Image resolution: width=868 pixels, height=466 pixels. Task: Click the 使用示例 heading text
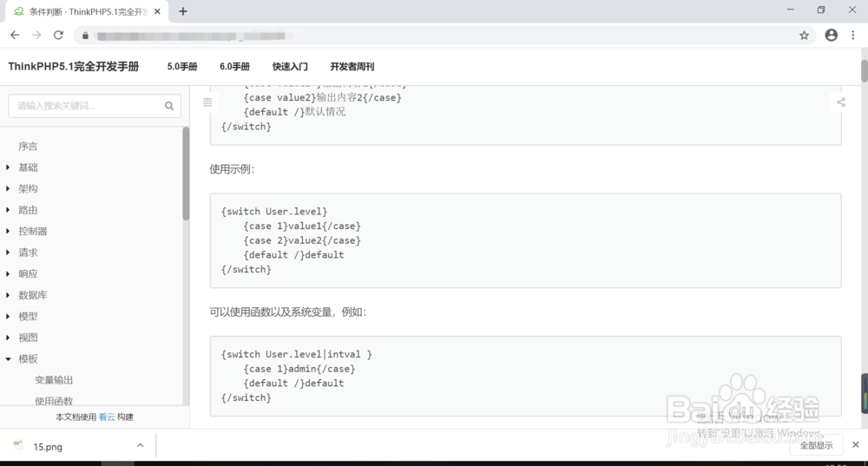(232, 169)
